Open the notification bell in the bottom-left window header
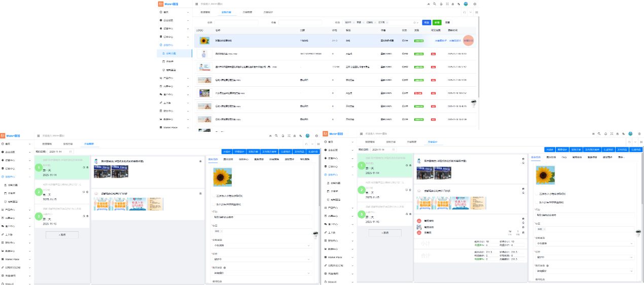This screenshot has height=285, width=644. tap(282, 136)
